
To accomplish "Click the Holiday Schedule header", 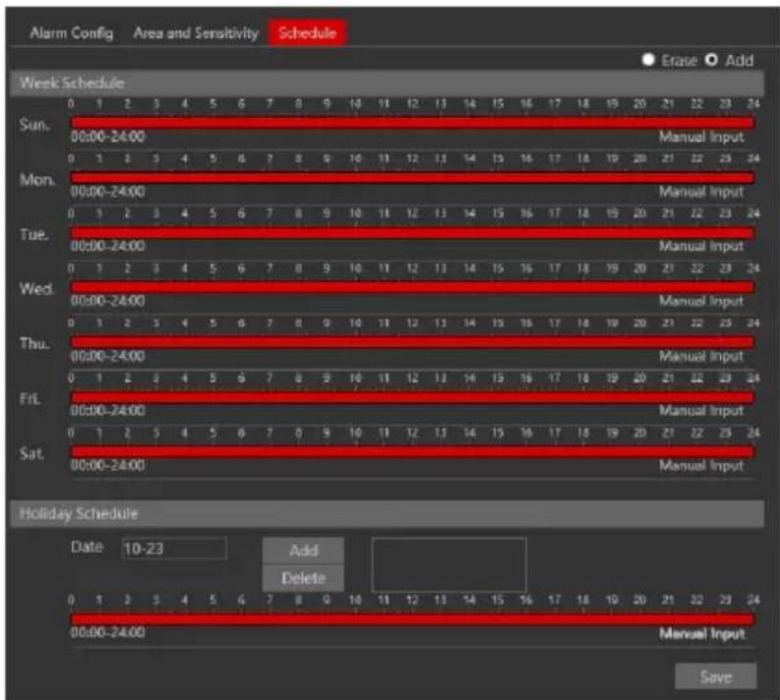I will pyautogui.click(x=387, y=513).
